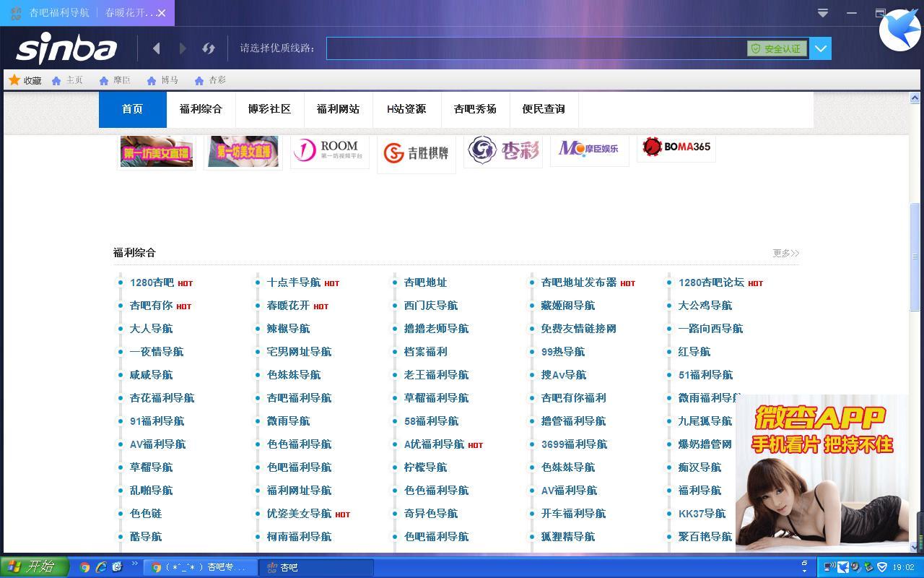Open the title bar dropdown menu
This screenshot has width=924, height=578.
click(822, 13)
